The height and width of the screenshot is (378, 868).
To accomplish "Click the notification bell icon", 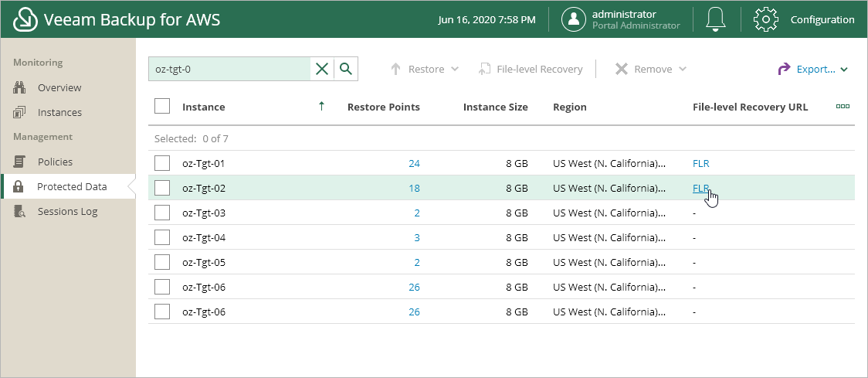I will click(x=717, y=19).
